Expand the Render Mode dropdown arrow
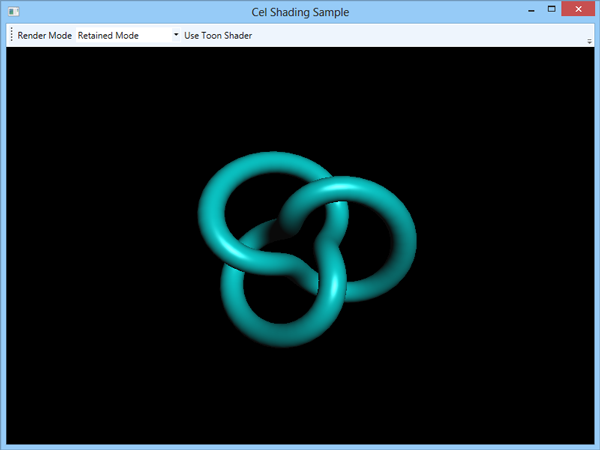Viewport: 600px width, 450px height. (176, 35)
